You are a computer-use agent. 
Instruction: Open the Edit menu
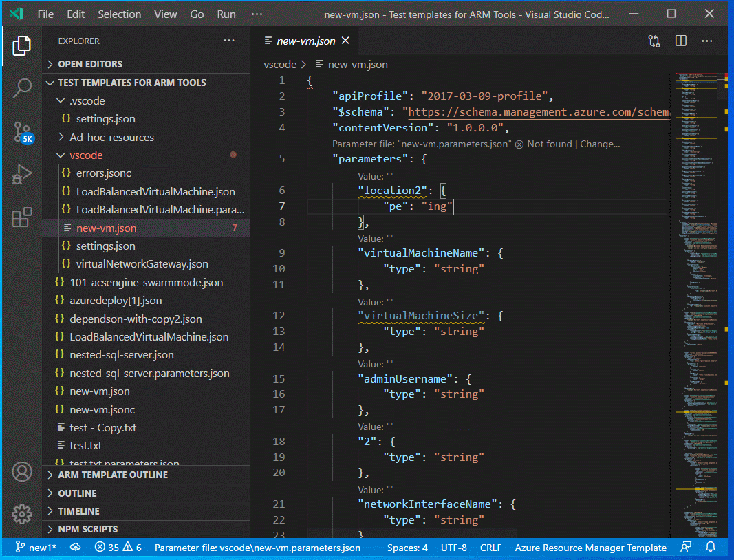(x=76, y=14)
